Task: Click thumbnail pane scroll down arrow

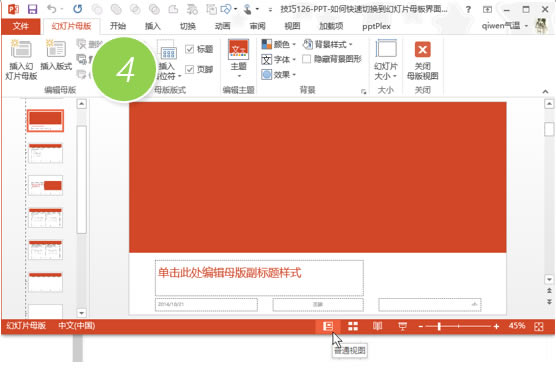Action: tap(82, 313)
